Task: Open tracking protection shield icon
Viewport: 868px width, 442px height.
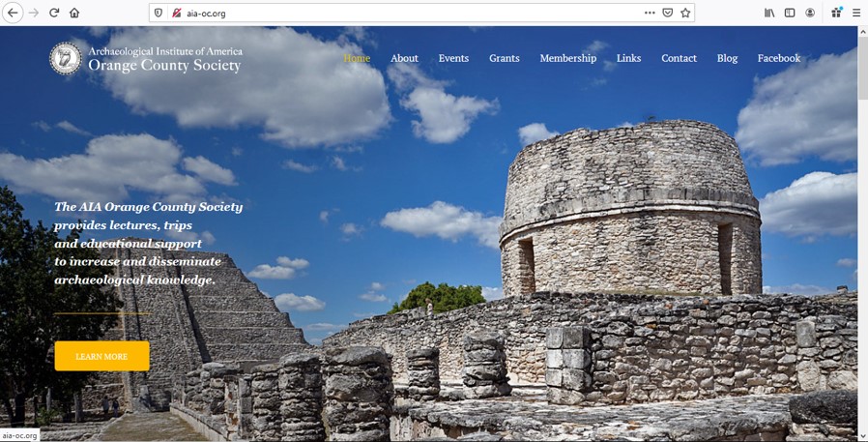Action: (x=159, y=13)
